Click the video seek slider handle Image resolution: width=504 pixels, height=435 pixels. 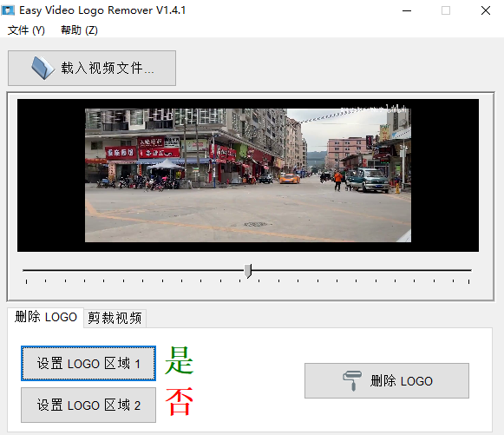pos(248,271)
